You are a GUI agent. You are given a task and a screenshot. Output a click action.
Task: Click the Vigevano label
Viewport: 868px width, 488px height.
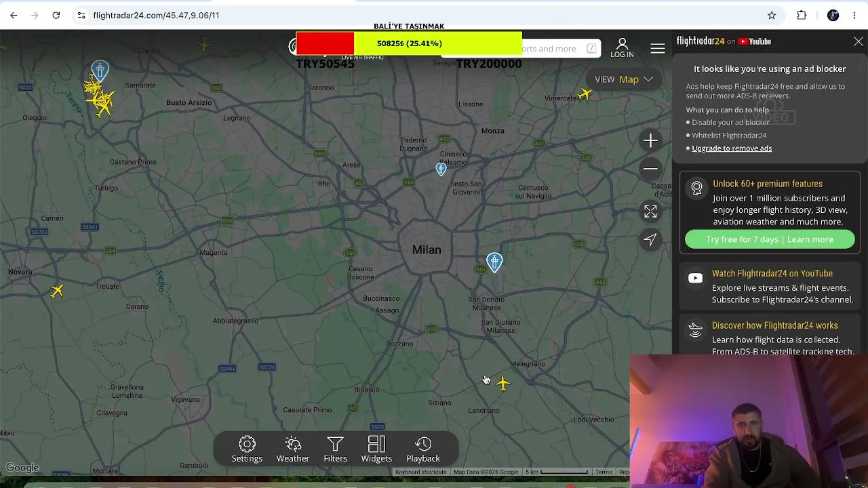pos(185,400)
